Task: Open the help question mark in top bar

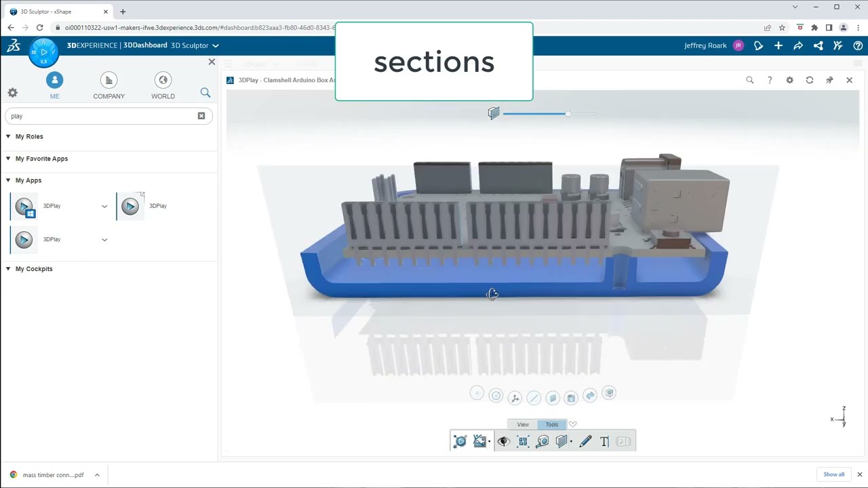Action: [x=858, y=45]
